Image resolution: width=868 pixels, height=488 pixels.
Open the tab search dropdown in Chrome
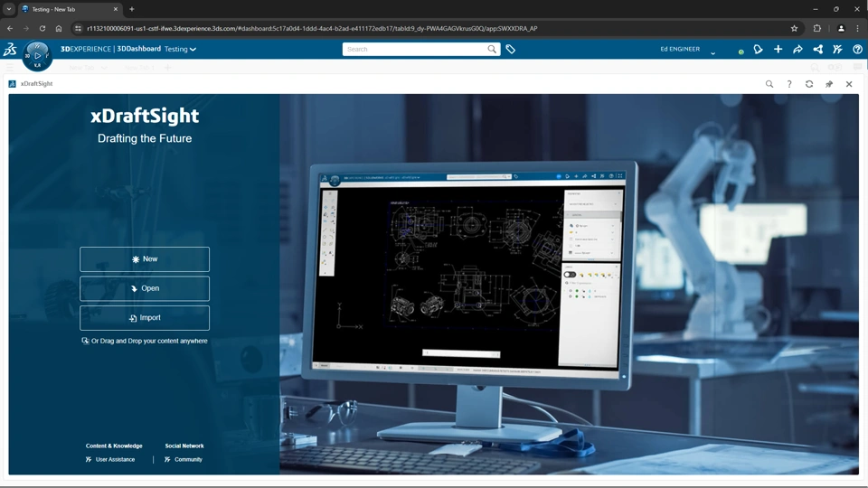click(x=9, y=9)
